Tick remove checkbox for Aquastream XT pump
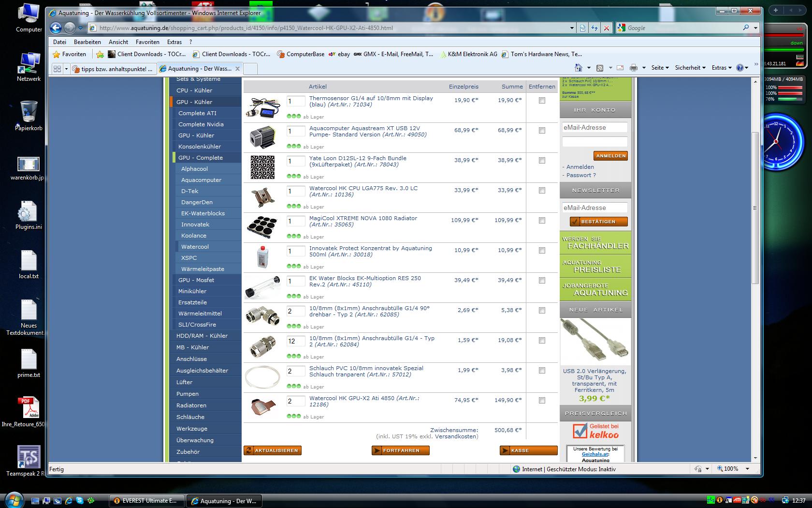The width and height of the screenshot is (812, 508). coord(542,131)
